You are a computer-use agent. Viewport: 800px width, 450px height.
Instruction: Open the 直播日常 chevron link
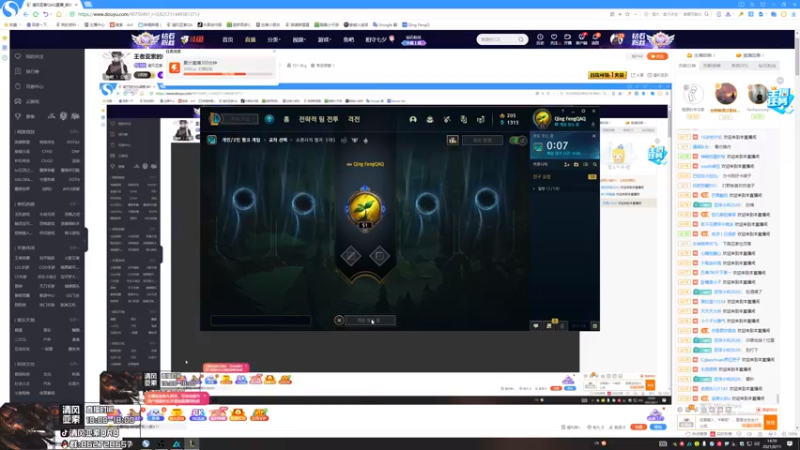tap(751, 55)
